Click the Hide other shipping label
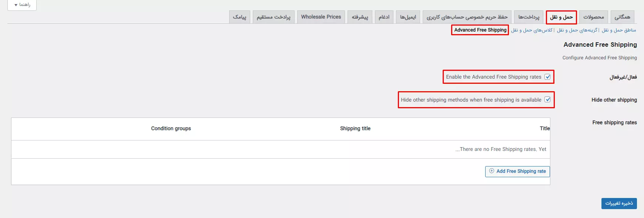The height and width of the screenshot is (218, 644). [x=614, y=100]
